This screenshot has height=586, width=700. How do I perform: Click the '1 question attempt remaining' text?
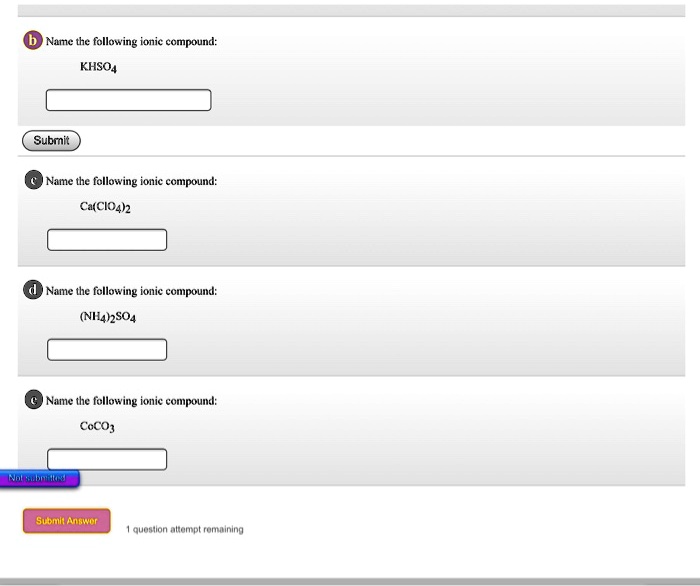point(184,529)
